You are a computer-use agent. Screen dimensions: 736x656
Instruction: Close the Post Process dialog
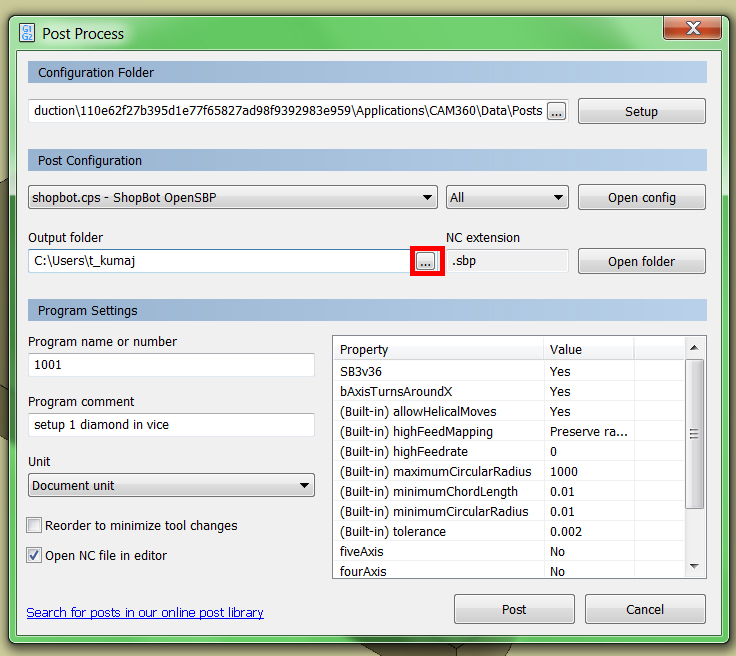(692, 28)
